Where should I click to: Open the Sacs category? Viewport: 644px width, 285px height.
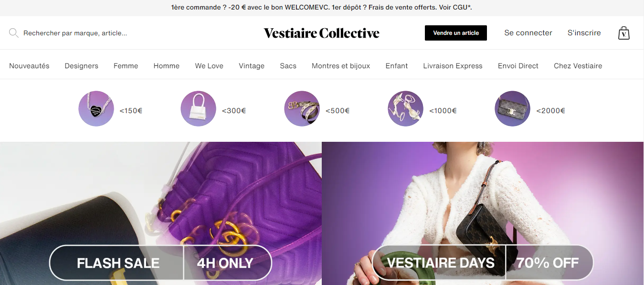click(x=288, y=66)
